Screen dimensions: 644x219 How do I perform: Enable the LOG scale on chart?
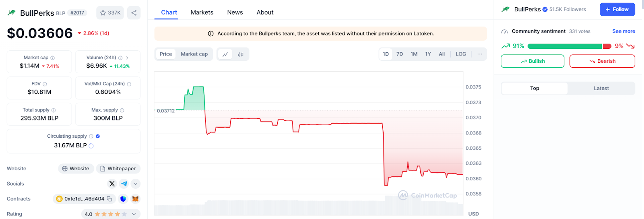(460, 54)
